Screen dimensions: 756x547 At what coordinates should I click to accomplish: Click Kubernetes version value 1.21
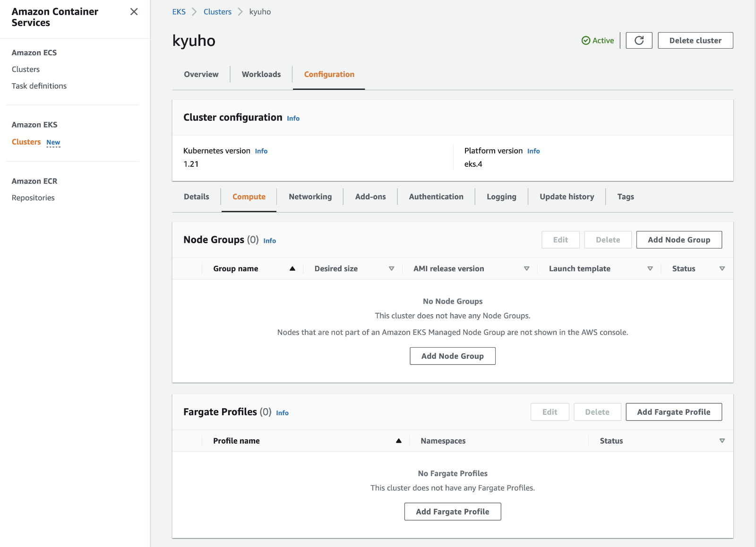[x=191, y=164]
